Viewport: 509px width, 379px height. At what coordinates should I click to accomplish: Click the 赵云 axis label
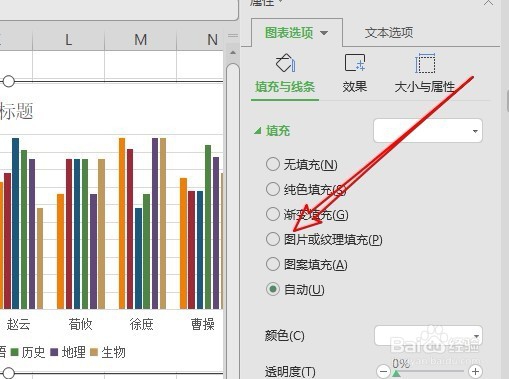19,324
